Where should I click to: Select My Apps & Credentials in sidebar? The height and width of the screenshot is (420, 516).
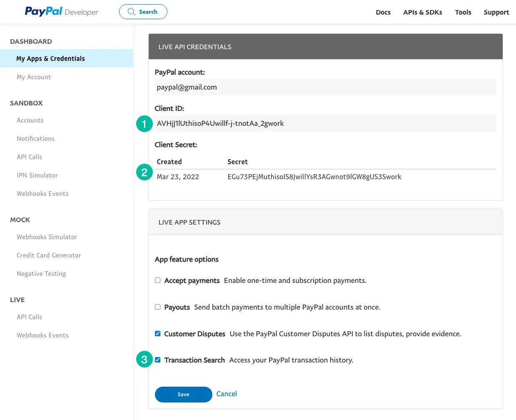click(x=50, y=58)
